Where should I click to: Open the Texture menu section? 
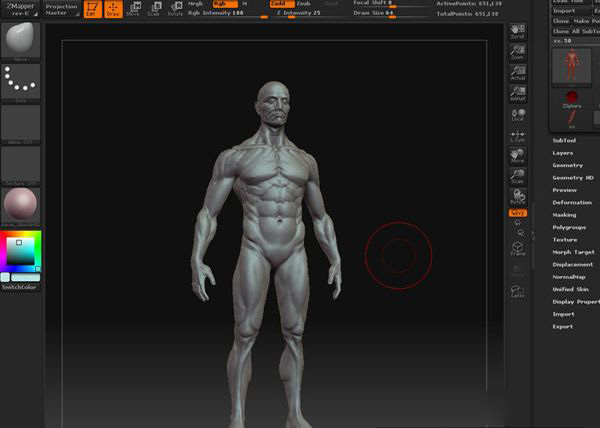(564, 240)
